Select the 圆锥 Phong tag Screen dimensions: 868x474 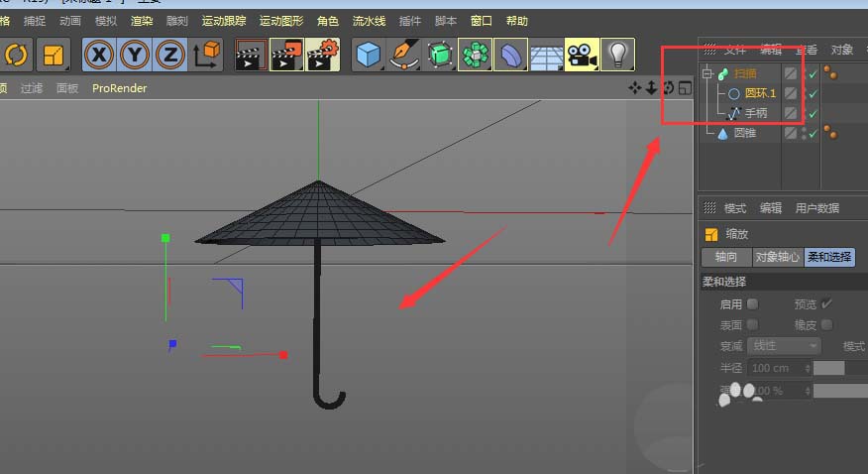pos(829,132)
